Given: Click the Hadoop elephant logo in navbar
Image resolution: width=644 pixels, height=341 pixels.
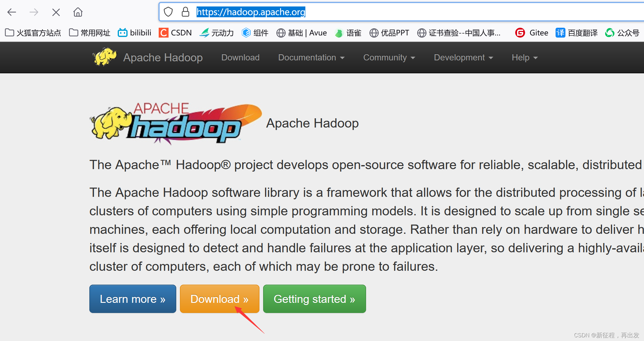Looking at the screenshot, I should click(x=105, y=57).
